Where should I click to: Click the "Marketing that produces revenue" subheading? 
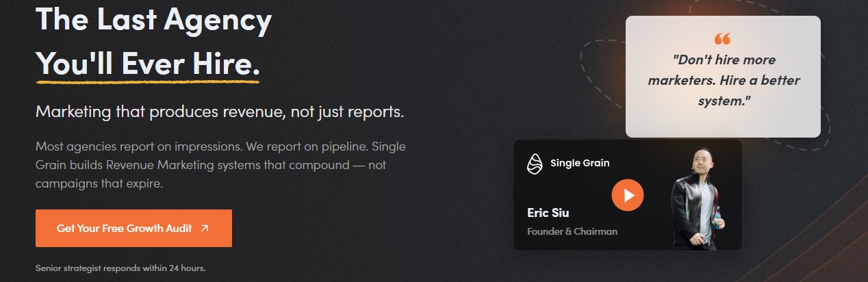tap(220, 112)
